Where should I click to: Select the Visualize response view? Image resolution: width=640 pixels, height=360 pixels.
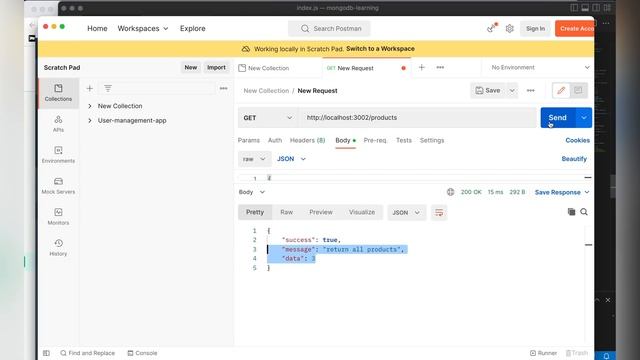(362, 212)
